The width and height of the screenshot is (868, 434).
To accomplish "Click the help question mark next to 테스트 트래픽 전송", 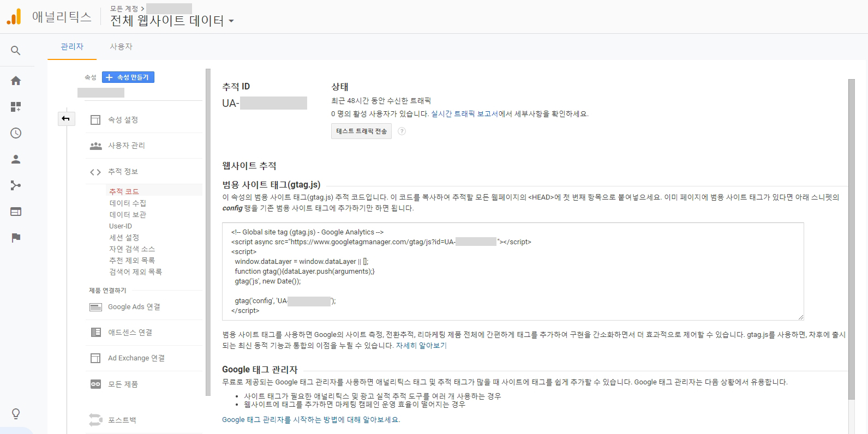I will click(x=402, y=131).
